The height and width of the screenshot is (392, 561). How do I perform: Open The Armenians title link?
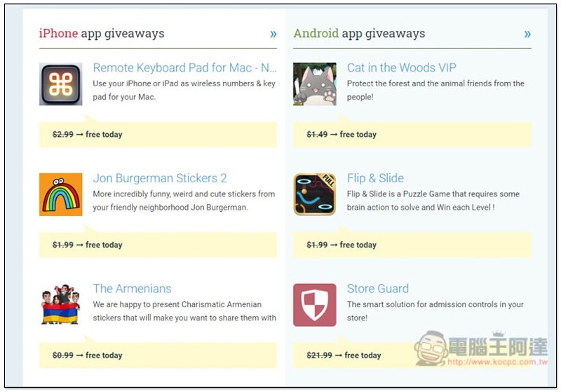132,289
